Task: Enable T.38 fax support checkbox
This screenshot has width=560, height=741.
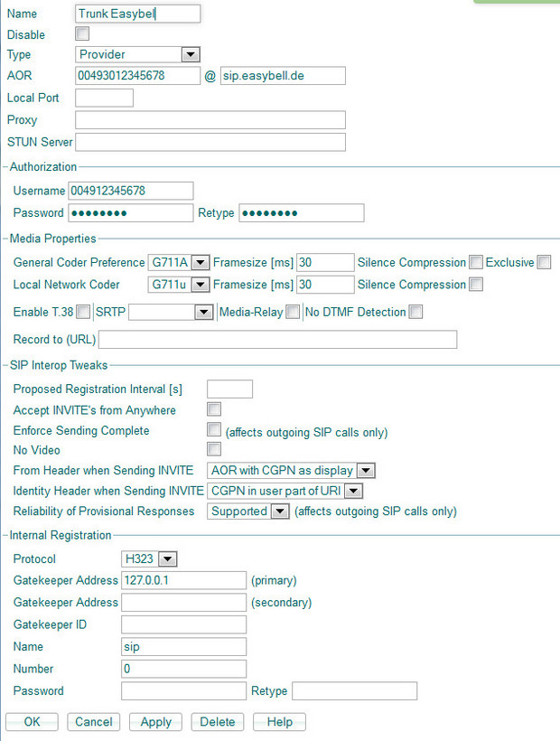Action: [x=83, y=313]
